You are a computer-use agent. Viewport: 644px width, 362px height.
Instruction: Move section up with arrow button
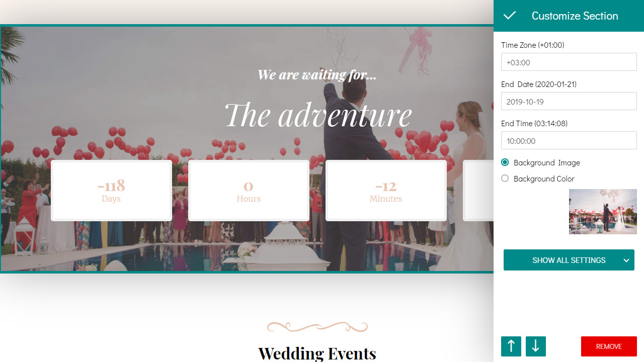tap(511, 346)
